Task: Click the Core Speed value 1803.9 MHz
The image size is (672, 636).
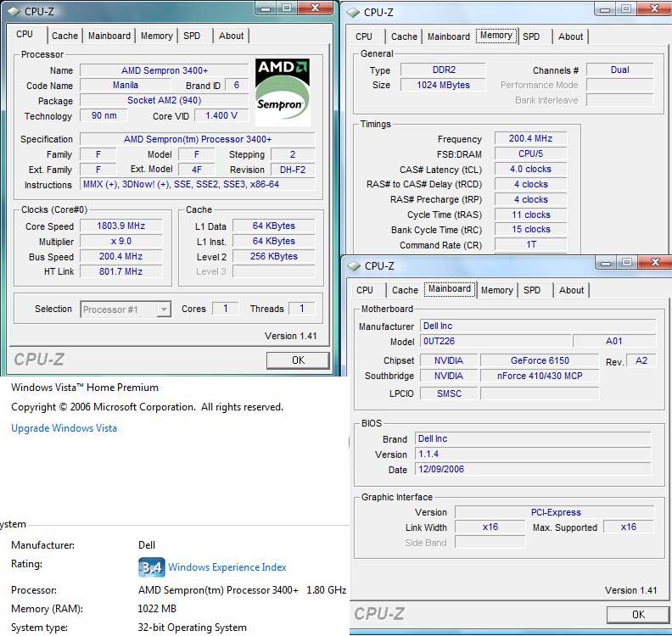Action: [x=120, y=226]
